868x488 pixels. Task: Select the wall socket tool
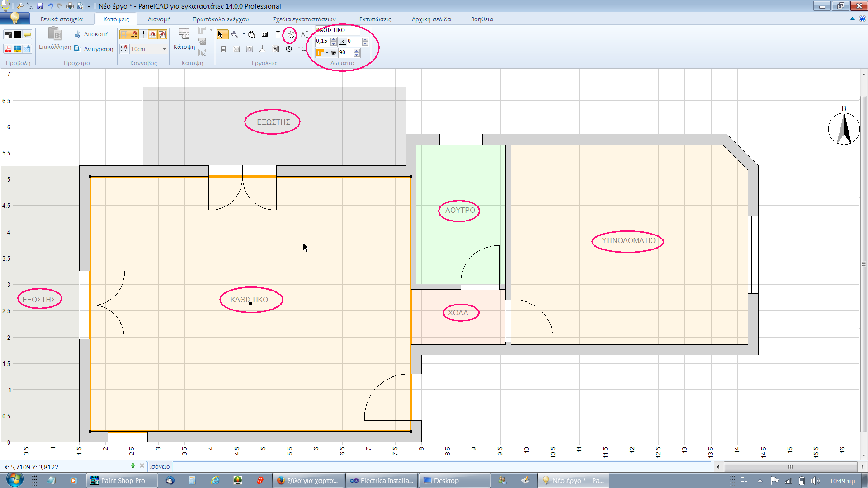click(x=236, y=49)
